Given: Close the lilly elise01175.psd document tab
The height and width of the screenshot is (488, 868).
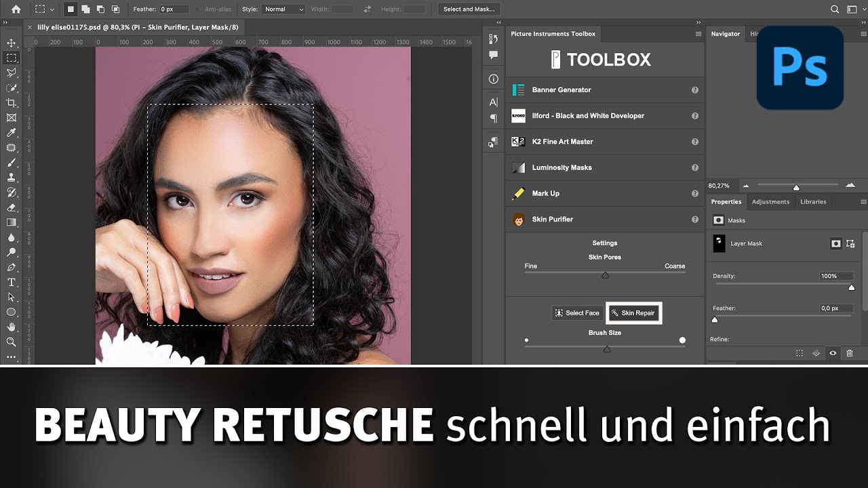Looking at the screenshot, I should tap(29, 27).
